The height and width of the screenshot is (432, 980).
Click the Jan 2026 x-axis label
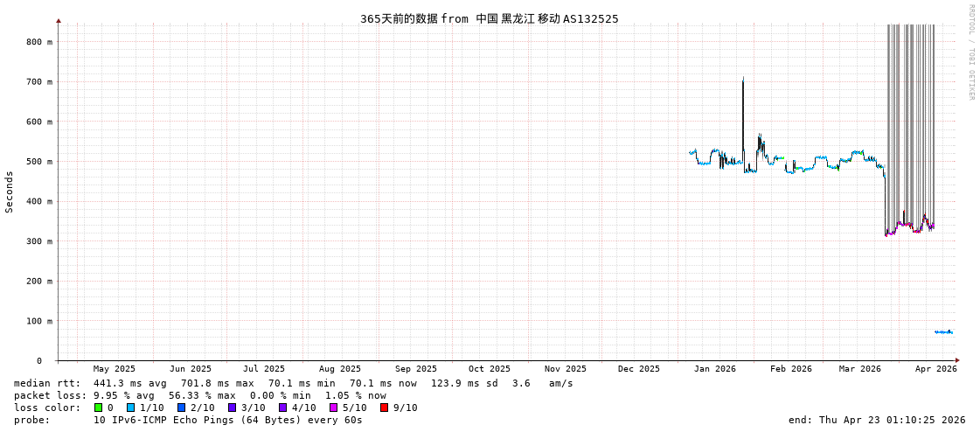coord(714,369)
